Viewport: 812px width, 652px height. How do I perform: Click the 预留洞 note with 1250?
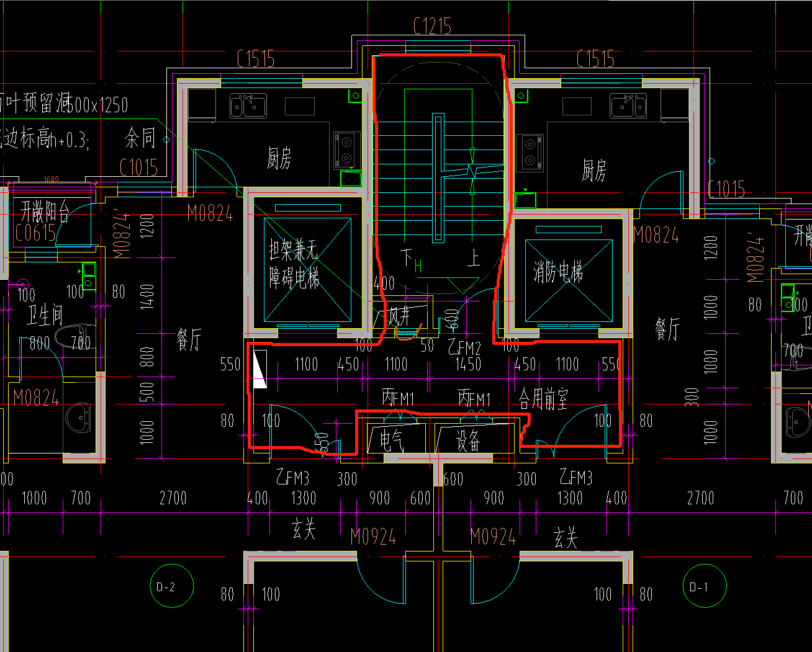[65, 104]
